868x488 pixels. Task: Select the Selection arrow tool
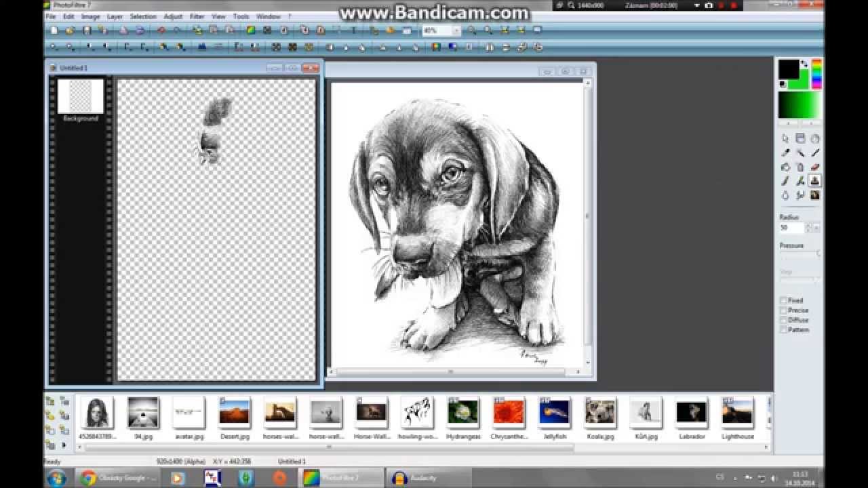[785, 138]
